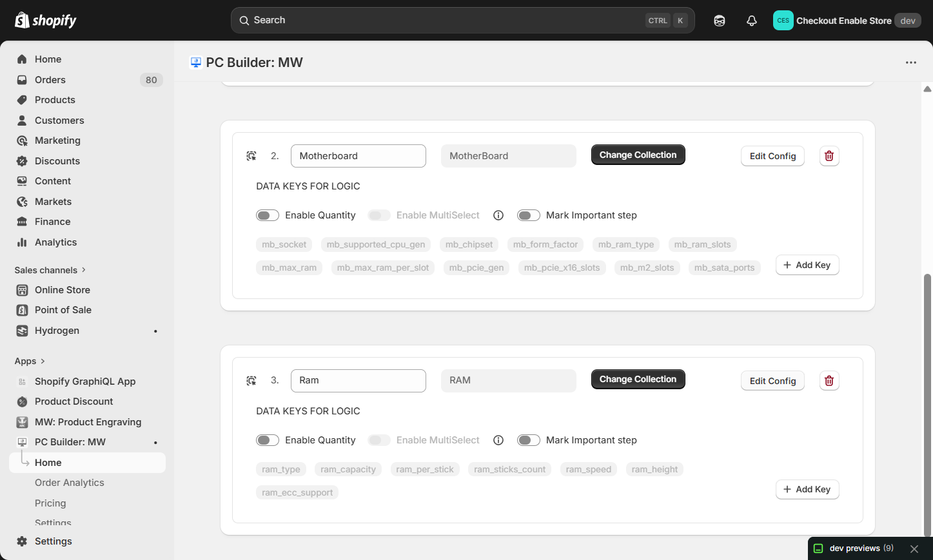Image resolution: width=933 pixels, height=560 pixels.
Task: Click Edit Config for Ram
Action: (772, 381)
